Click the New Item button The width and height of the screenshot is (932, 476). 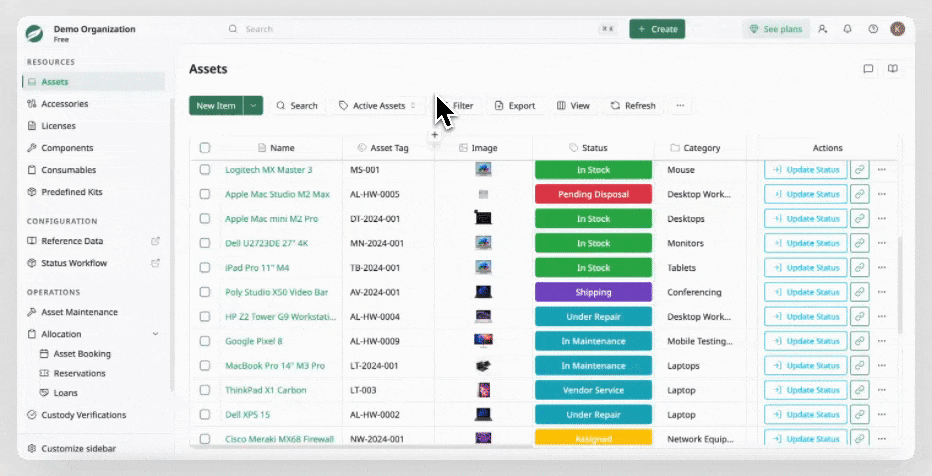[216, 105]
